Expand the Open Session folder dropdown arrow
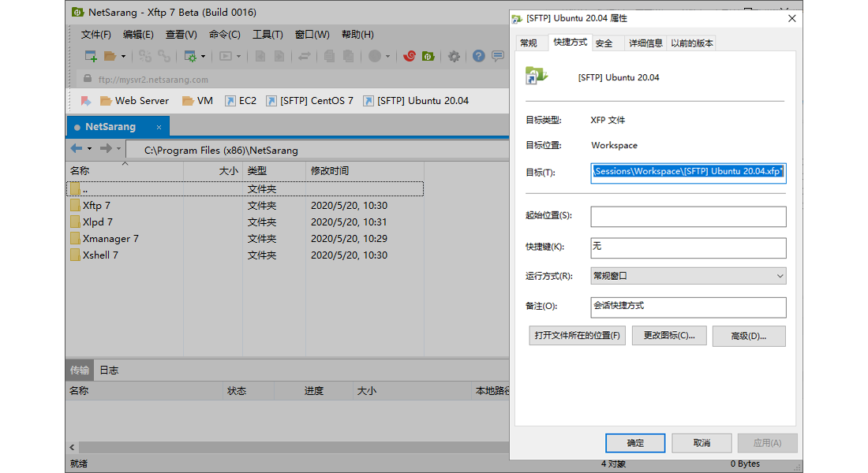The width and height of the screenshot is (868, 473). coord(123,57)
